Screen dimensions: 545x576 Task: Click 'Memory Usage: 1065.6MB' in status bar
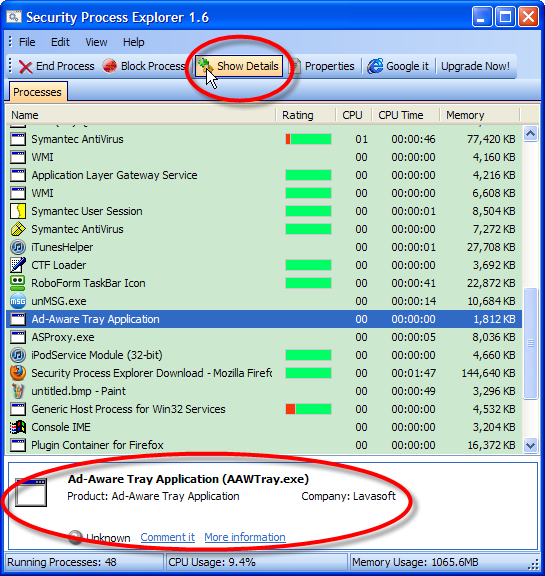[415, 562]
